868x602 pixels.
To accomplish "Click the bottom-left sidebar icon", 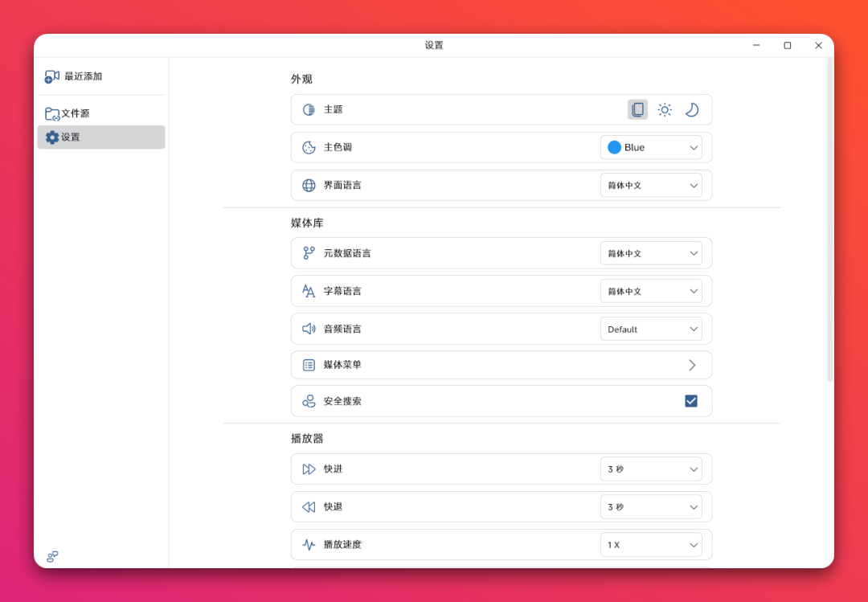I will click(52, 556).
